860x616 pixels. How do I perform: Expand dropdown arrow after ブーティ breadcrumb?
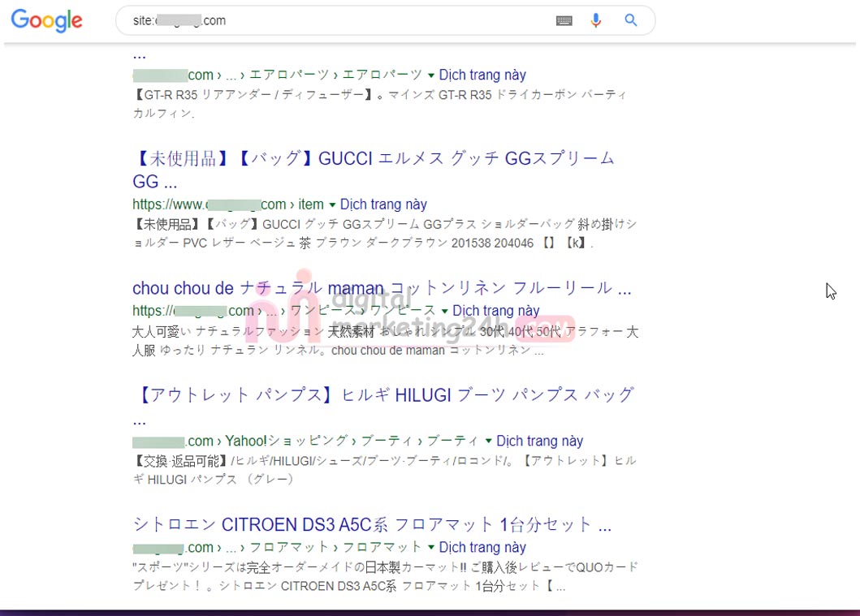488,442
